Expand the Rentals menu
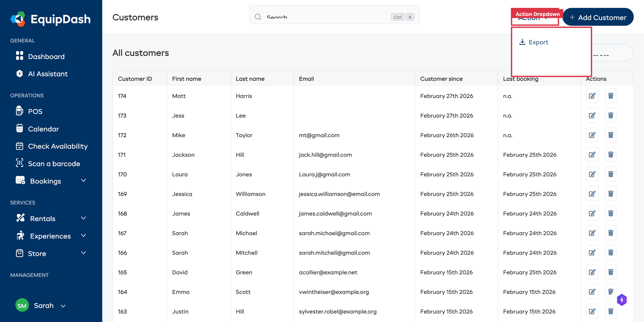Viewport: 644px width, 322px height. [x=84, y=218]
